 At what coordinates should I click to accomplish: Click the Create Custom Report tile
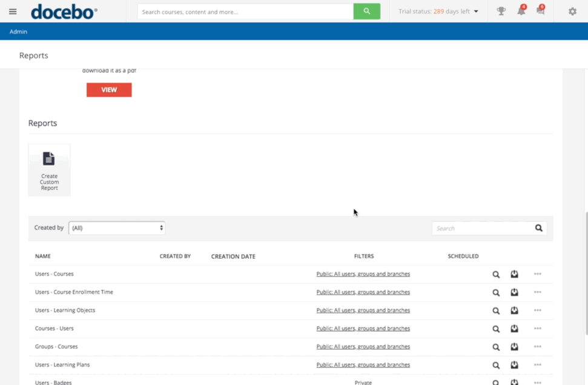click(x=49, y=170)
